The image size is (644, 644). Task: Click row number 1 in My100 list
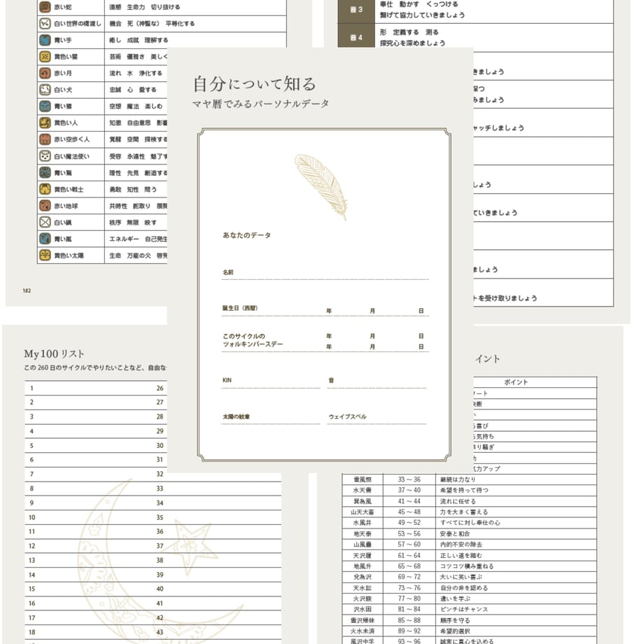click(x=31, y=388)
